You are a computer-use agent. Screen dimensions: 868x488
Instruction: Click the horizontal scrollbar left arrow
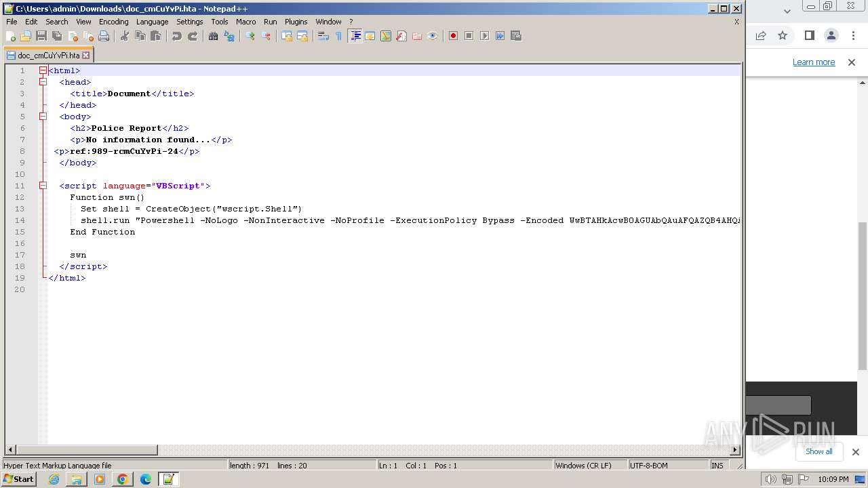(x=10, y=450)
